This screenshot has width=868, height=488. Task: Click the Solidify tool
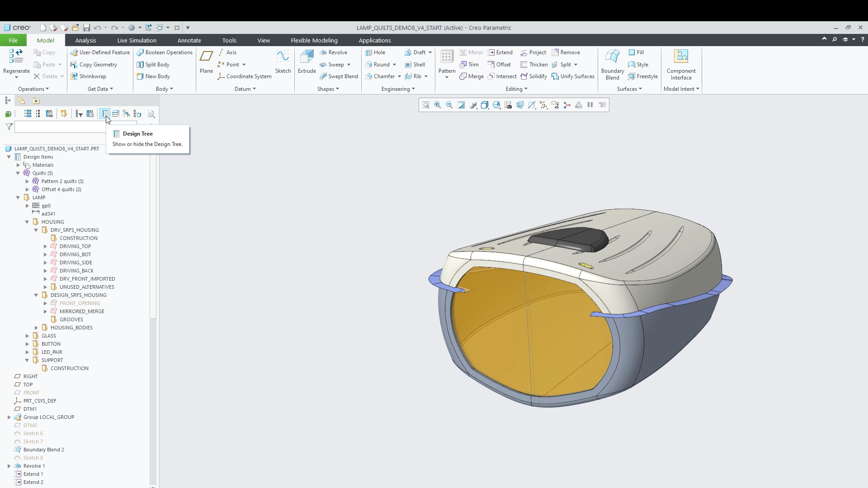pos(533,76)
